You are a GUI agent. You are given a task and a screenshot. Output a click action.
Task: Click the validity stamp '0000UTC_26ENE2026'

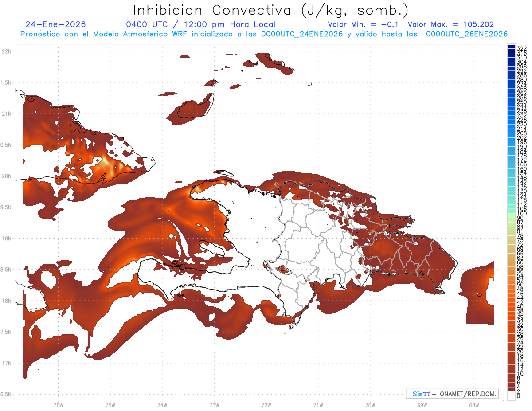tap(467, 34)
